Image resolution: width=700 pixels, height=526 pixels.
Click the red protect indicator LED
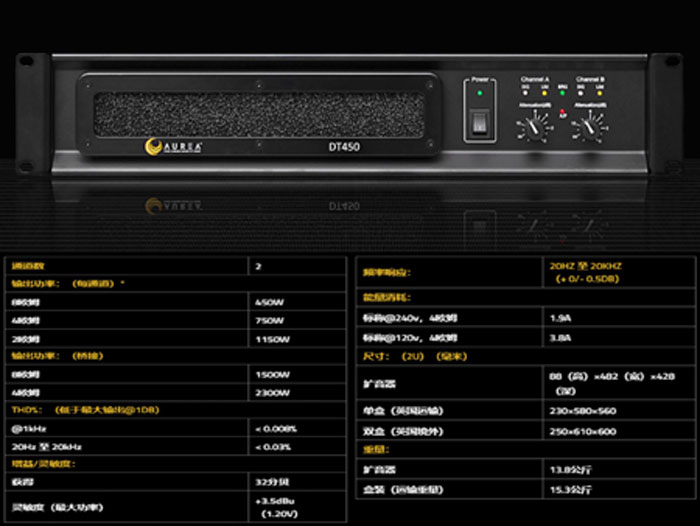tap(562, 111)
